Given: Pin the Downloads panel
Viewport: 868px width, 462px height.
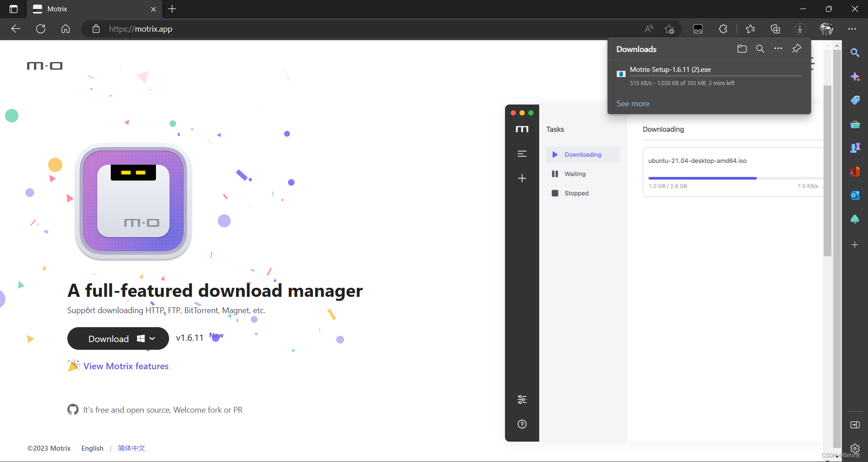Looking at the screenshot, I should 797,48.
